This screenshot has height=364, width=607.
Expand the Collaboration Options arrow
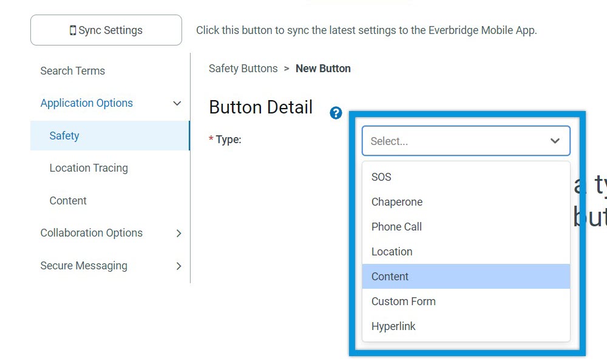point(178,233)
